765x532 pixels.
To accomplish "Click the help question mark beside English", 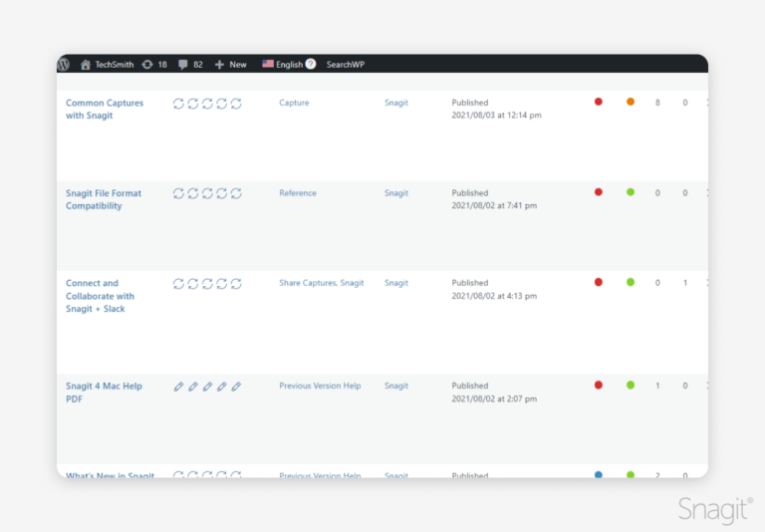I will [311, 64].
